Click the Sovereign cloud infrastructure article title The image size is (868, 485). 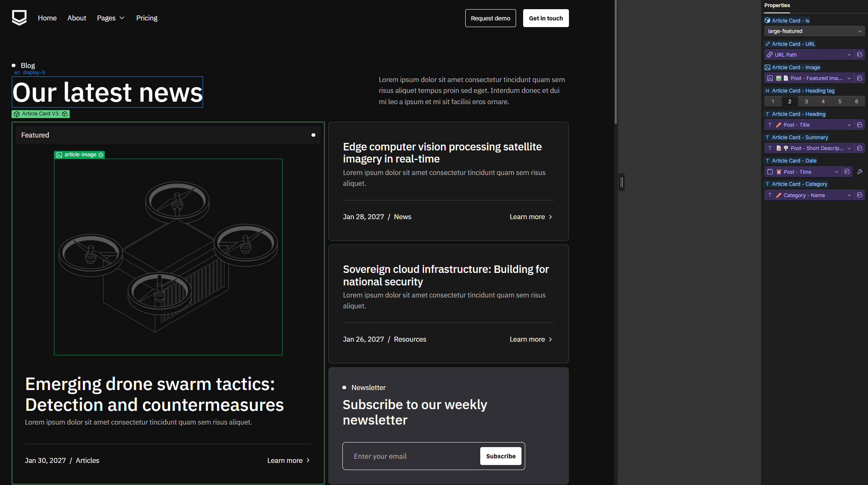446,275
